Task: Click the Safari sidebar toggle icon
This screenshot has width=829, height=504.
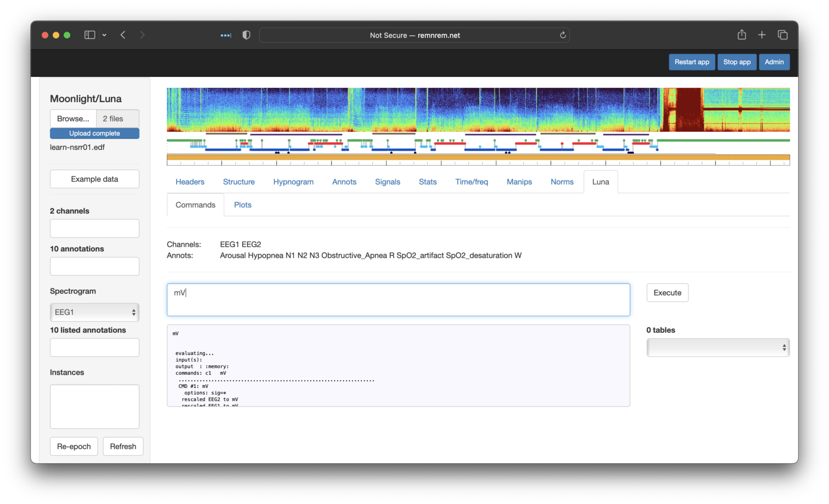Action: (x=89, y=35)
